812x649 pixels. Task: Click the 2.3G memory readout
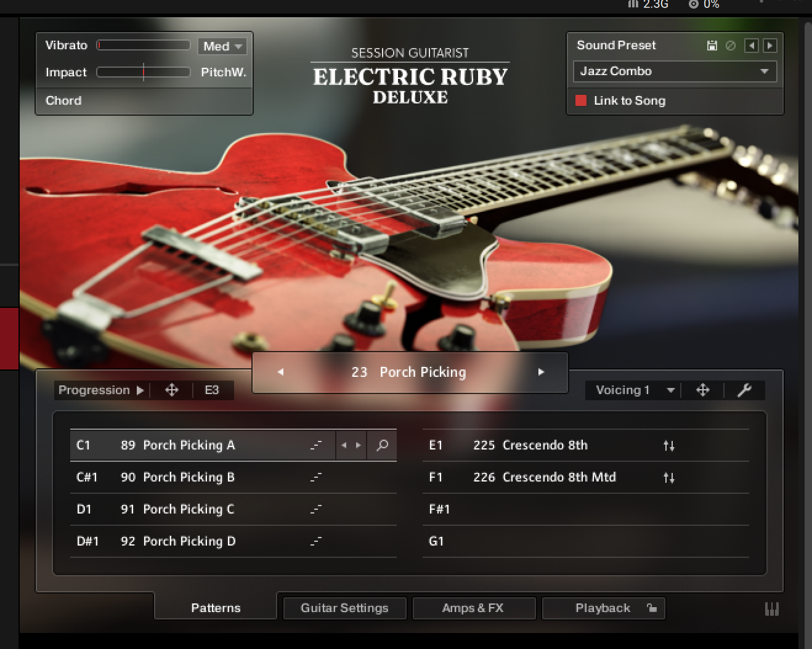coord(656,4)
